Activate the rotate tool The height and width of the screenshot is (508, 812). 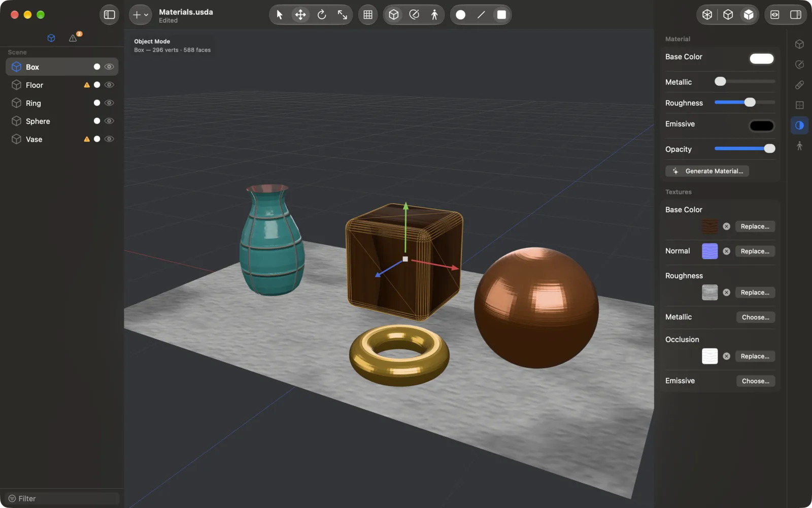point(322,15)
